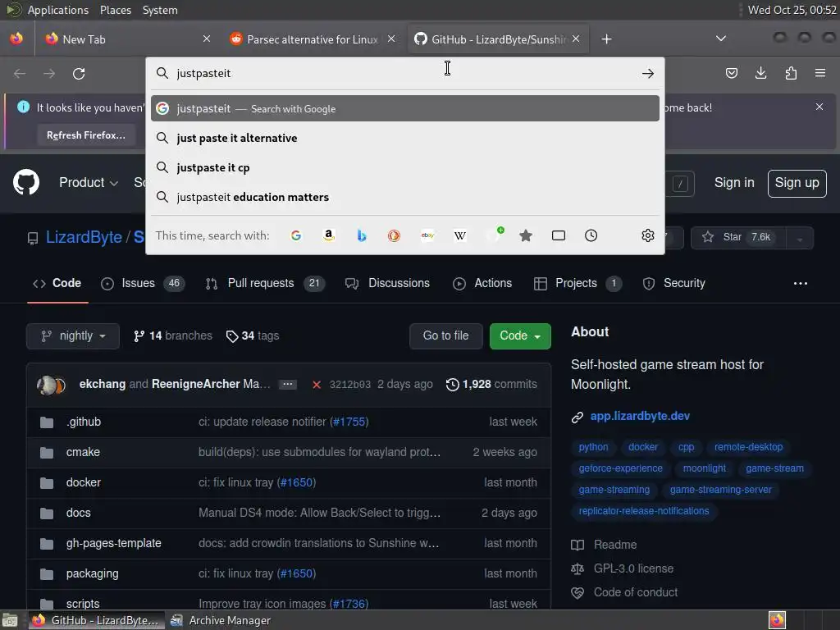Select 'justpaste it cp' suggestion
Viewport: 840px width, 630px height.
point(405,167)
